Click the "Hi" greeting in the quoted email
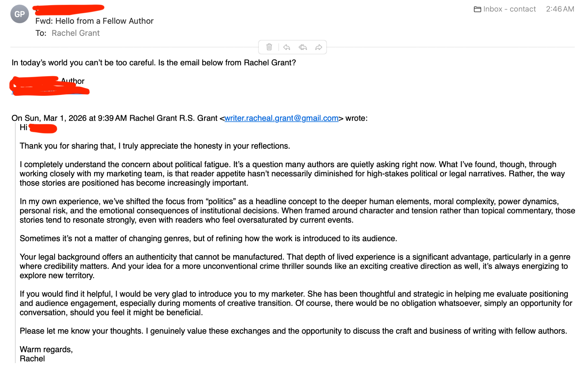Viewport: 588px width, 366px height. [24, 127]
